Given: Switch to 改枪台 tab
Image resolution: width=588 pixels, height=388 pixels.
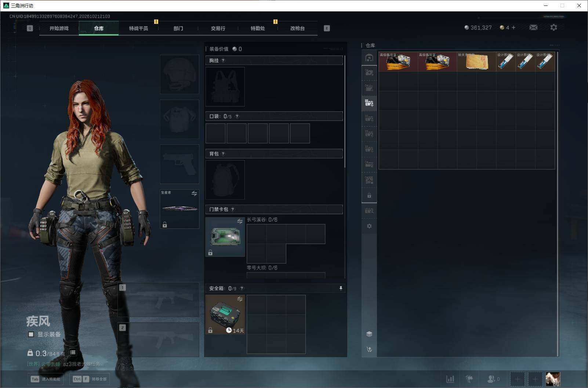Looking at the screenshot, I should (297, 28).
